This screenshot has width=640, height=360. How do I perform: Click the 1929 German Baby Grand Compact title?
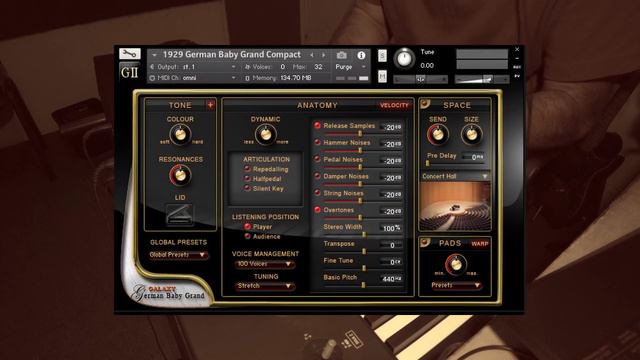231,55
